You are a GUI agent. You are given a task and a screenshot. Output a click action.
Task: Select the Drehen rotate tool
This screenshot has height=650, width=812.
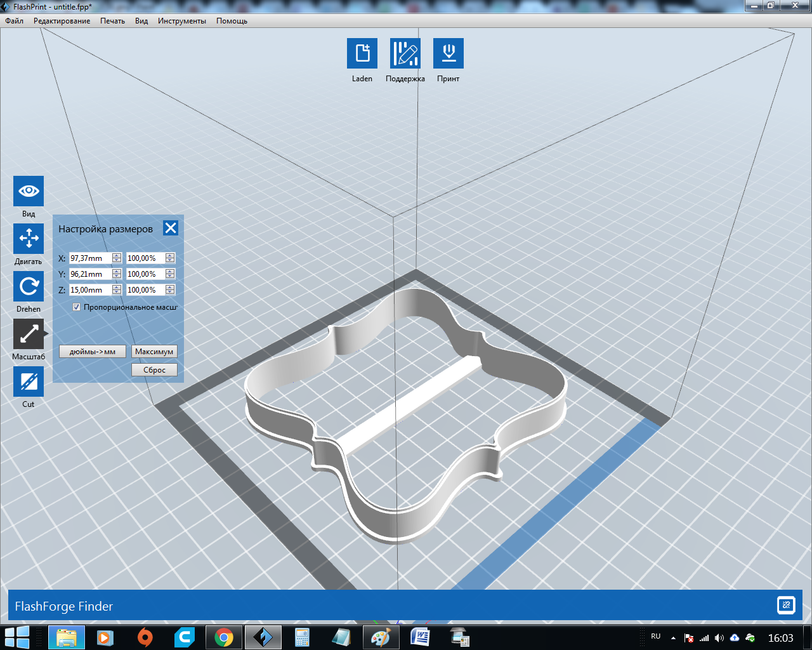coord(29,286)
